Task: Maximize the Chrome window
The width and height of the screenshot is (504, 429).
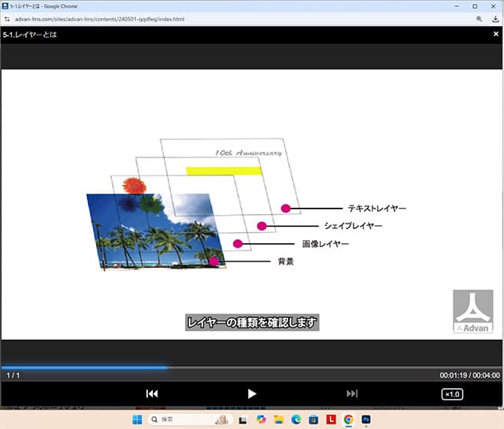Action: point(475,6)
